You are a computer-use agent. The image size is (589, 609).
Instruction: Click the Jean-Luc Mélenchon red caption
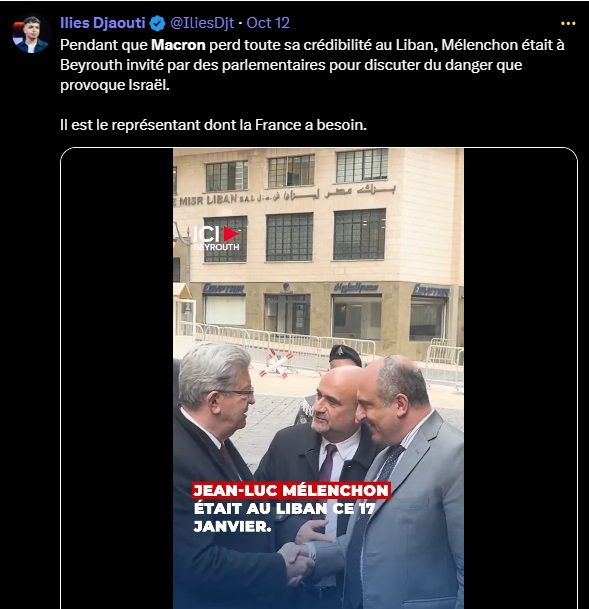[291, 490]
